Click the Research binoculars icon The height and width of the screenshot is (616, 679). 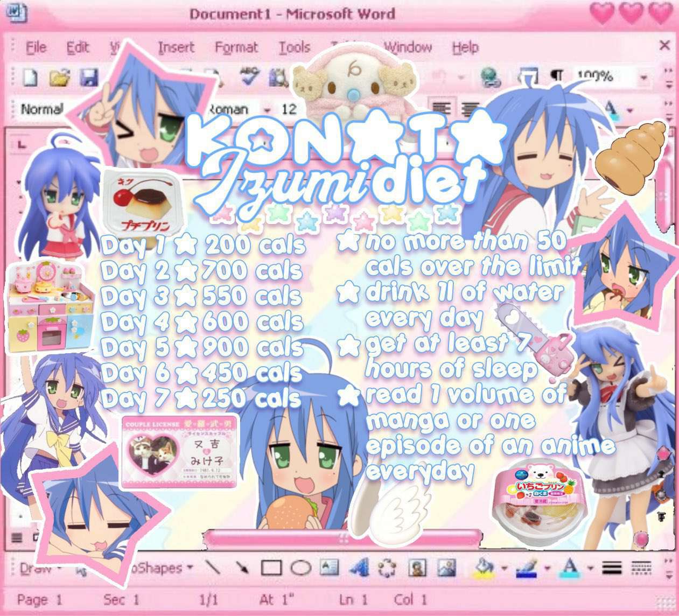(x=278, y=78)
